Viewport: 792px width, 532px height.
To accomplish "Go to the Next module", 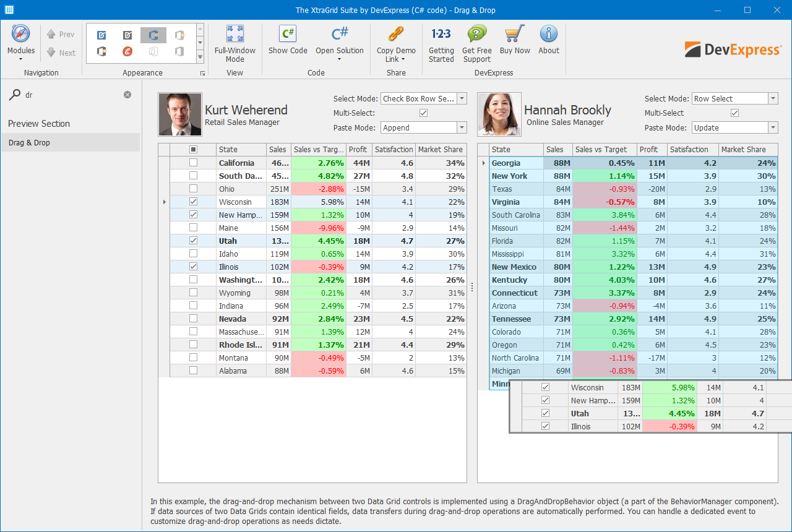I will (61, 53).
